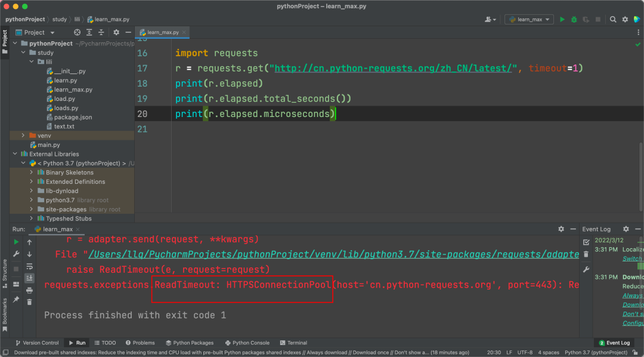
Task: Start debugging with the green bug icon
Action: pyautogui.click(x=574, y=20)
